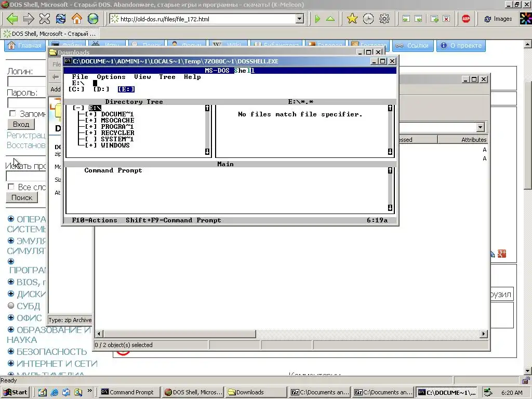Screen dimensions: 532x399
Task: Open the Tree menu in MS-DOS Shell
Action: pyautogui.click(x=167, y=77)
